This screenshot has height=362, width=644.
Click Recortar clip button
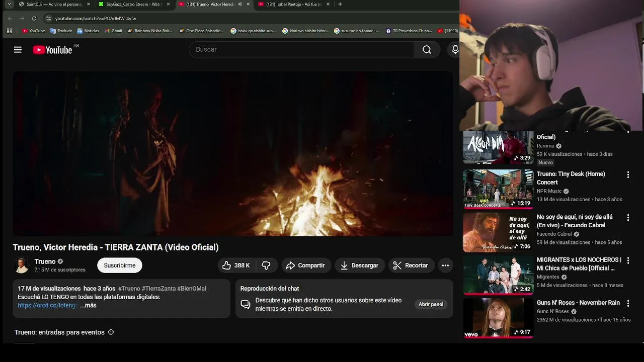tap(411, 265)
